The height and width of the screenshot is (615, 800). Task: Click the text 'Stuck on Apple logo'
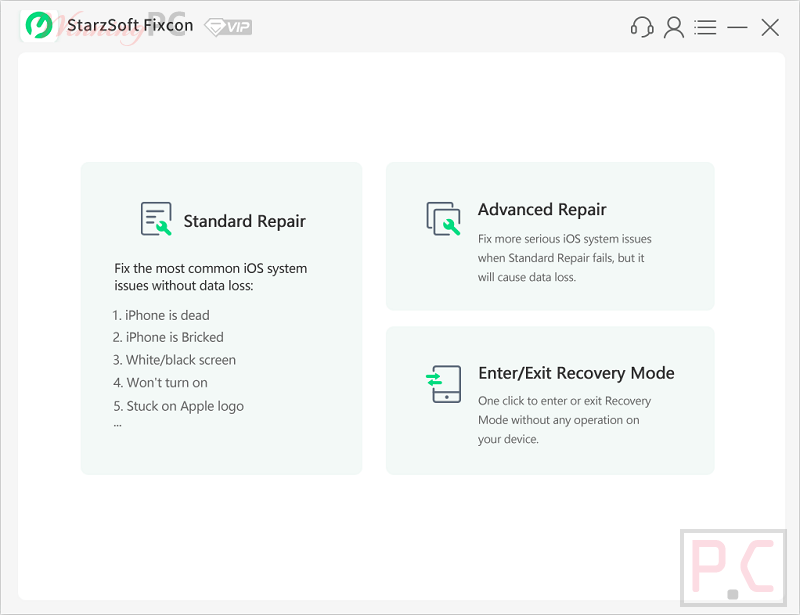coord(185,406)
